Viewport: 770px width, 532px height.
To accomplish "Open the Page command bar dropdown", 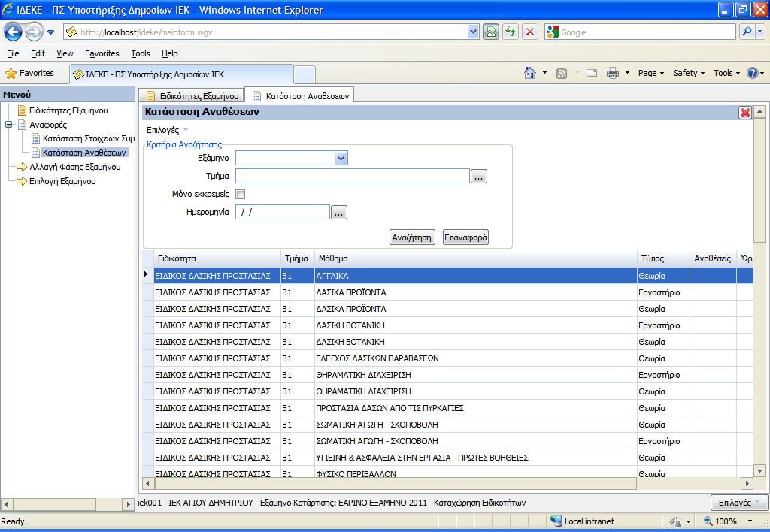I will point(651,73).
